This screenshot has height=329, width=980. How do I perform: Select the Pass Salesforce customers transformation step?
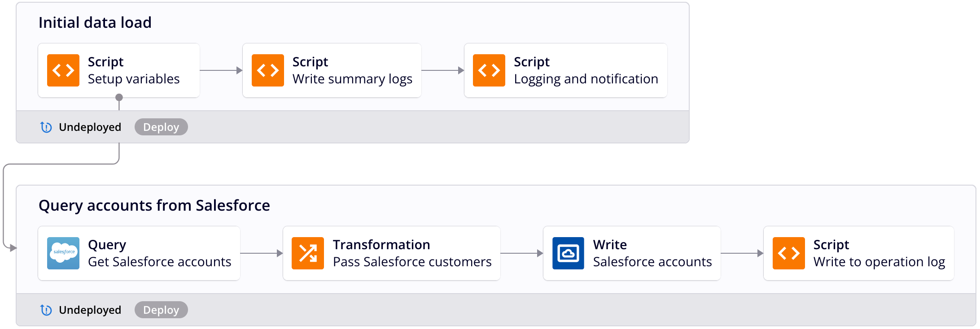(412, 262)
